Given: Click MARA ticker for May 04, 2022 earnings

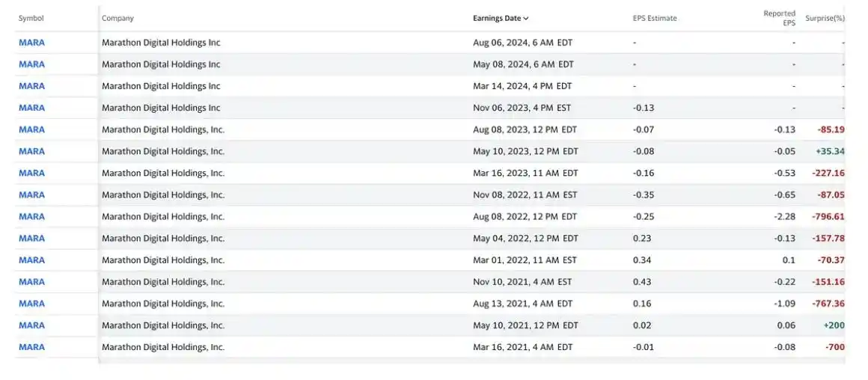Looking at the screenshot, I should click(x=31, y=238).
